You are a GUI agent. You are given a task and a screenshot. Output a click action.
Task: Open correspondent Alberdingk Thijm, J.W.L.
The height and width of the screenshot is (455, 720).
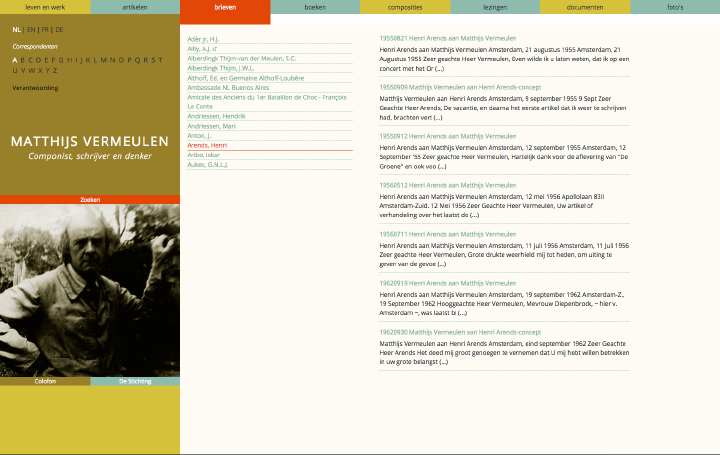pos(221,68)
